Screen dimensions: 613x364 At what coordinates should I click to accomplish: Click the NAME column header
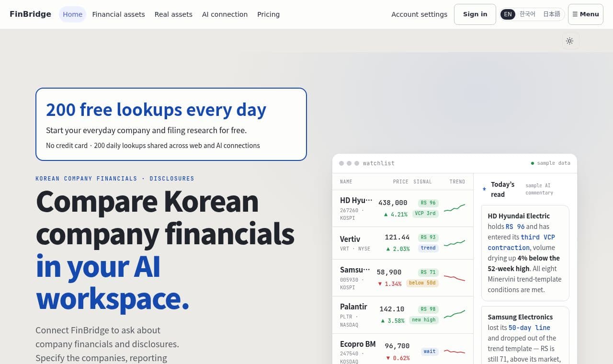click(346, 182)
